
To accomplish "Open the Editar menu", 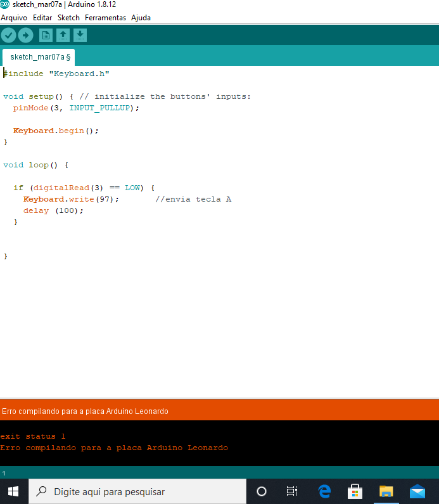I will [x=42, y=18].
